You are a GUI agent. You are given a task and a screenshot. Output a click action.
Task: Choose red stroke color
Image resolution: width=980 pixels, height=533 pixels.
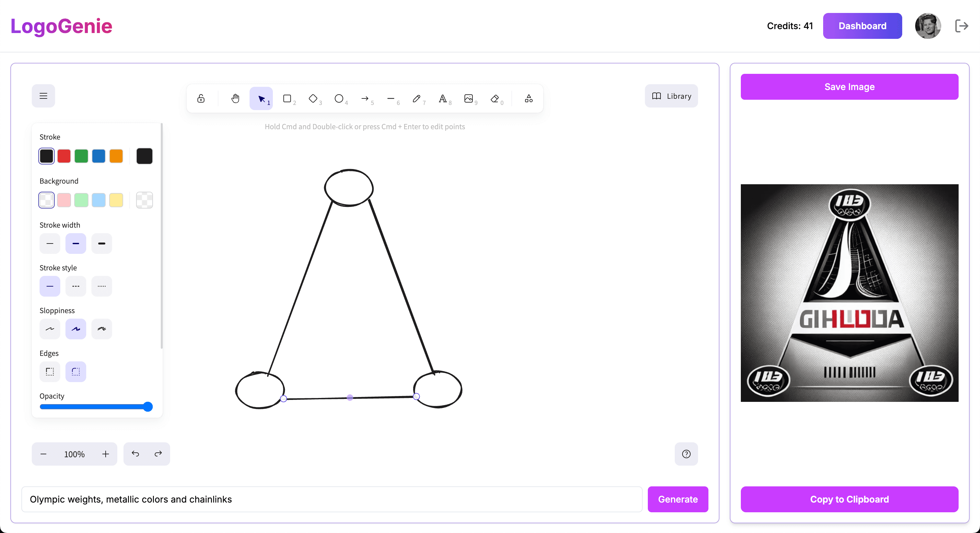(x=64, y=156)
